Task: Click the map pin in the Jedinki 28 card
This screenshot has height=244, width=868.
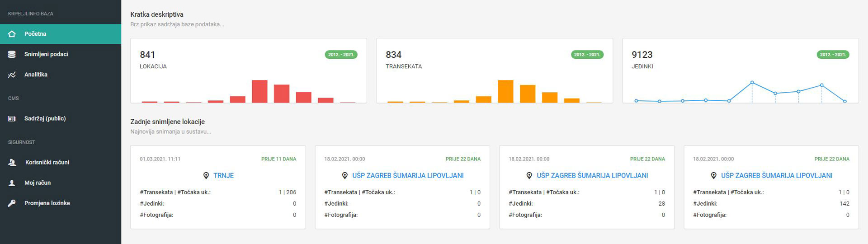Action: tap(529, 175)
